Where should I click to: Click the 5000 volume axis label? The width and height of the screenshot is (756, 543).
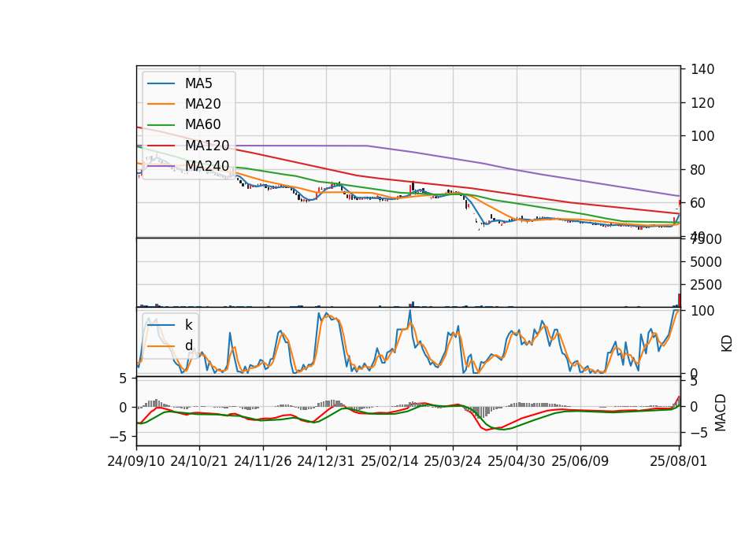click(706, 262)
